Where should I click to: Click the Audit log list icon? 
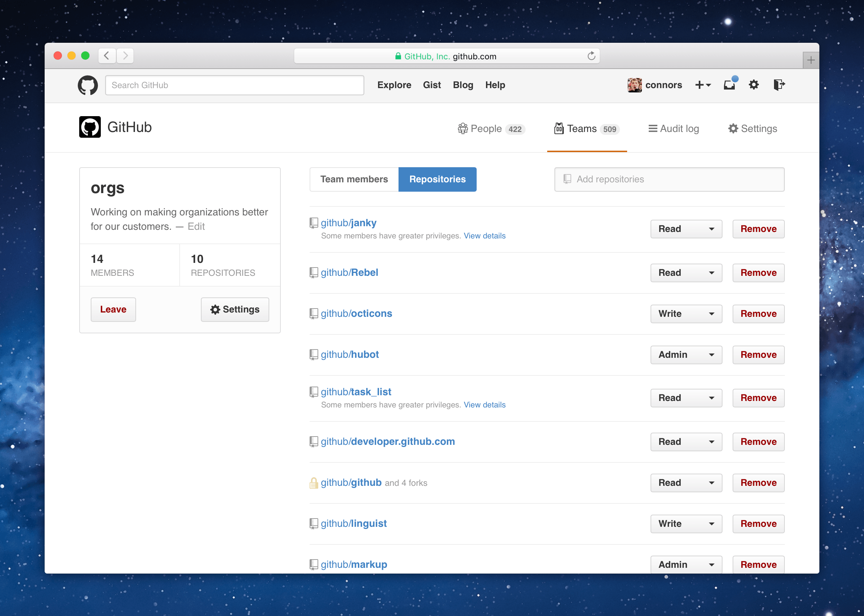click(653, 129)
